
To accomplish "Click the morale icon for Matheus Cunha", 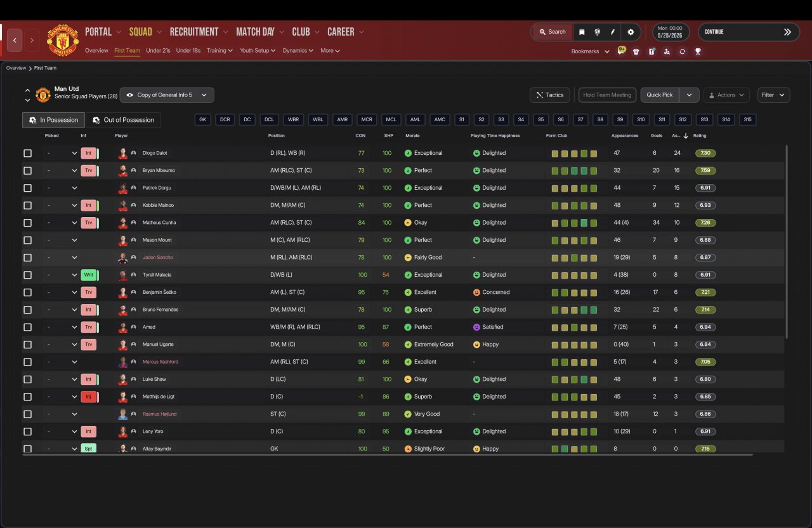I will (408, 223).
